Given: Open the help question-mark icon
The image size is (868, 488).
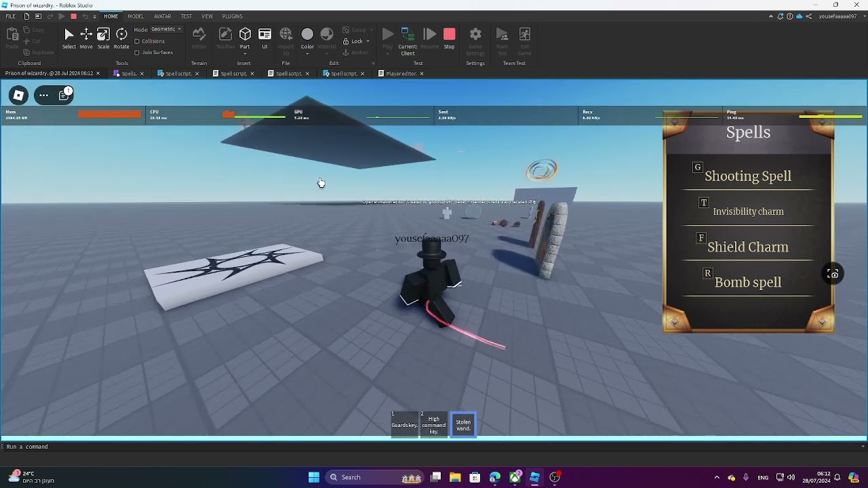Looking at the screenshot, I should [790, 16].
